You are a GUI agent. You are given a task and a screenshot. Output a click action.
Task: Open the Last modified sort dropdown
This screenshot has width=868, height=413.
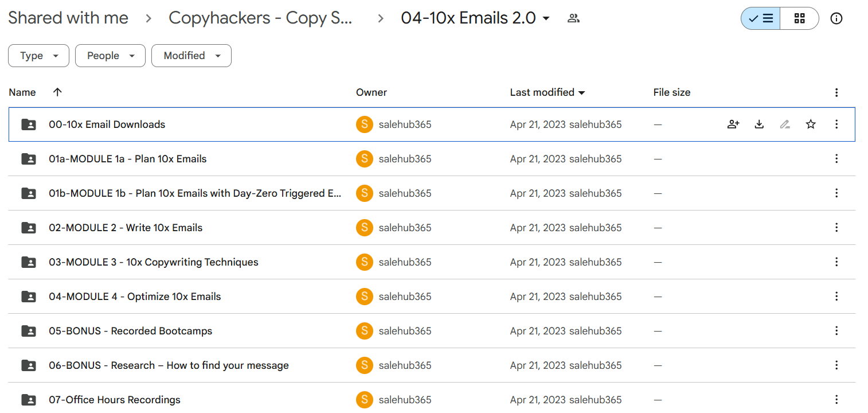coord(548,92)
